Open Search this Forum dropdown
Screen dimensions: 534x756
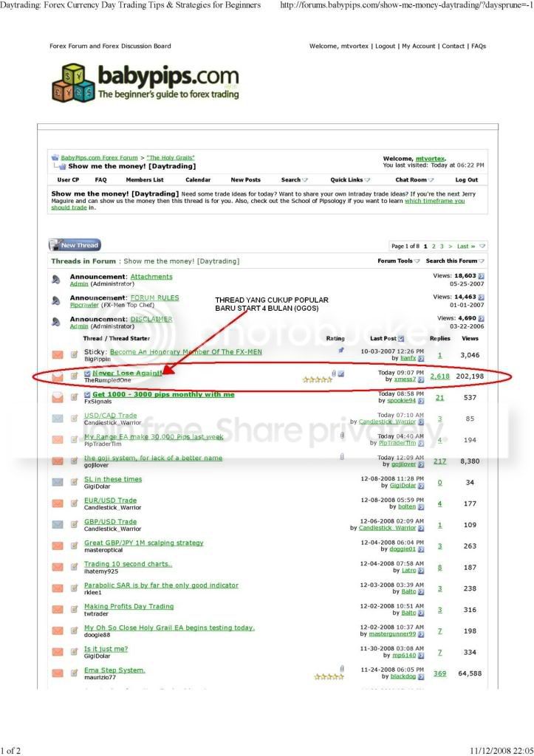tap(455, 261)
